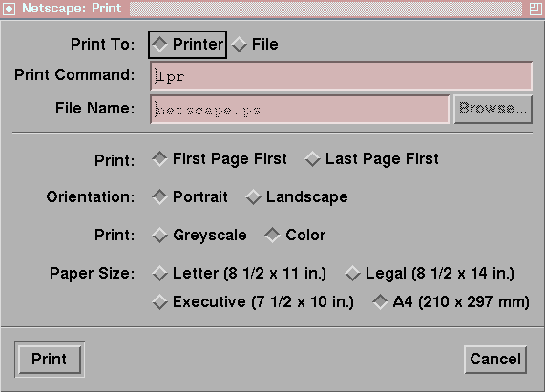Set orientation to Portrait
The width and height of the screenshot is (545, 392).
[x=190, y=196]
